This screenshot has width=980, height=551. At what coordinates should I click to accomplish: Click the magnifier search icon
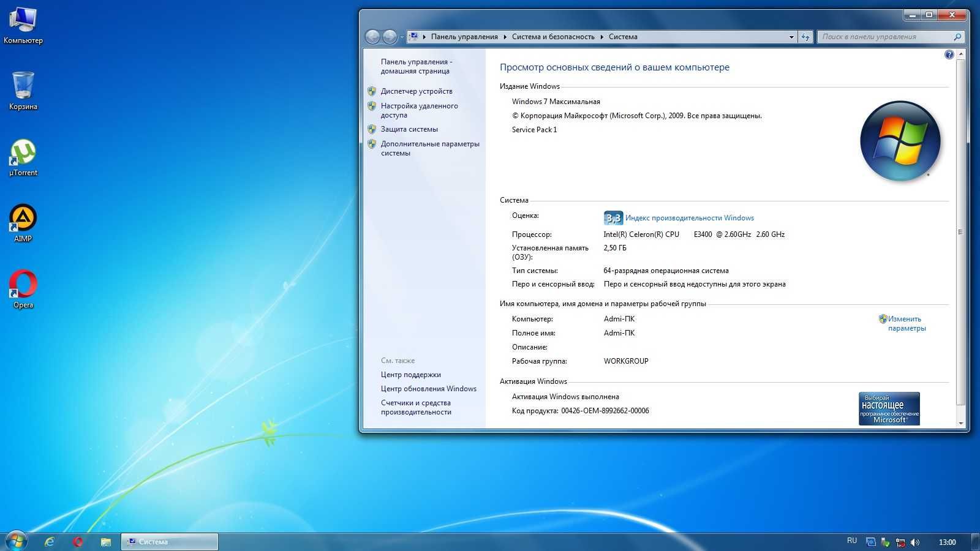coord(957,37)
